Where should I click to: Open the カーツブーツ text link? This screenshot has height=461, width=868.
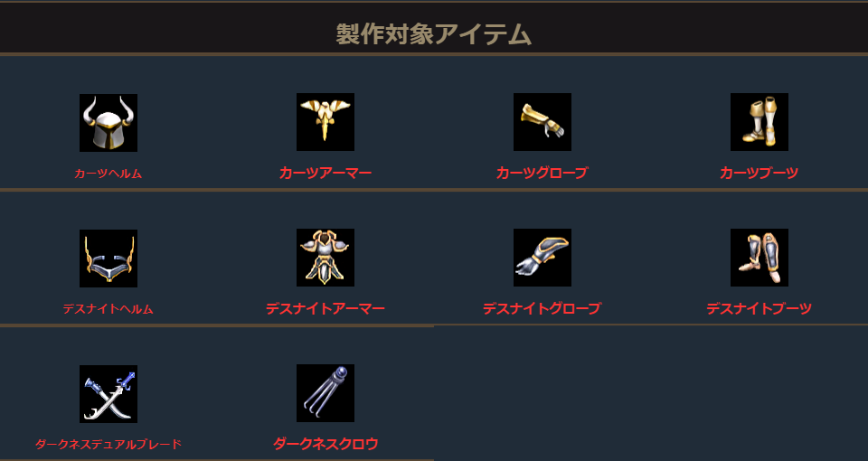click(x=759, y=174)
